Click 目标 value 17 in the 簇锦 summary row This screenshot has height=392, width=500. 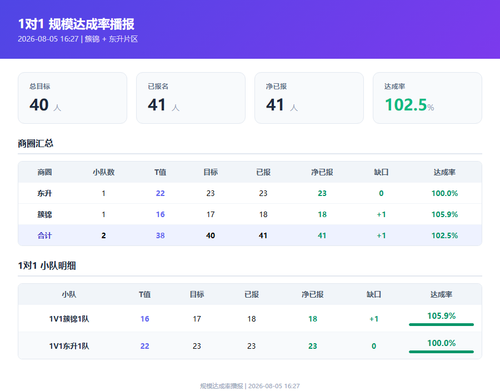210,214
